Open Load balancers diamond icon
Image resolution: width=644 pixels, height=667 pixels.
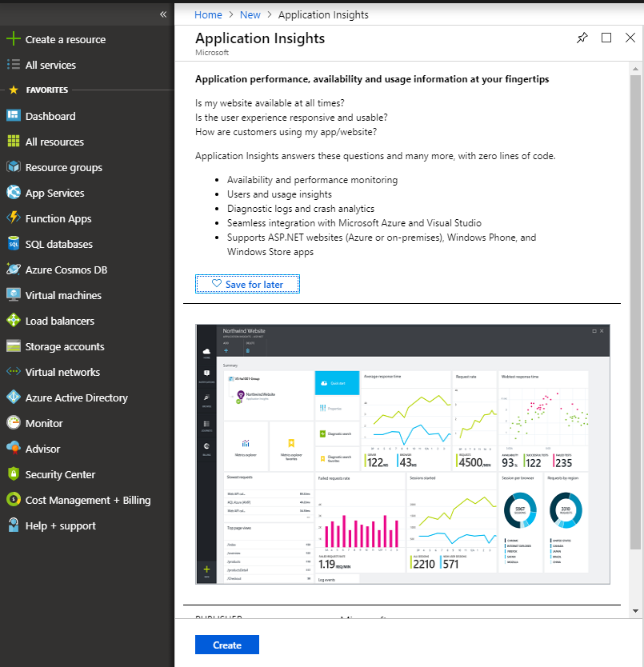point(13,320)
